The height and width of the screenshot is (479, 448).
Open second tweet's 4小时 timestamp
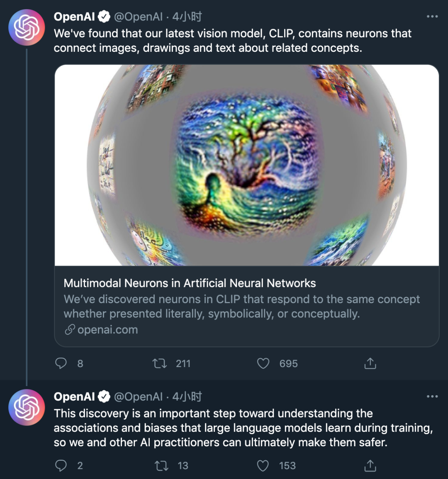pyautogui.click(x=187, y=397)
